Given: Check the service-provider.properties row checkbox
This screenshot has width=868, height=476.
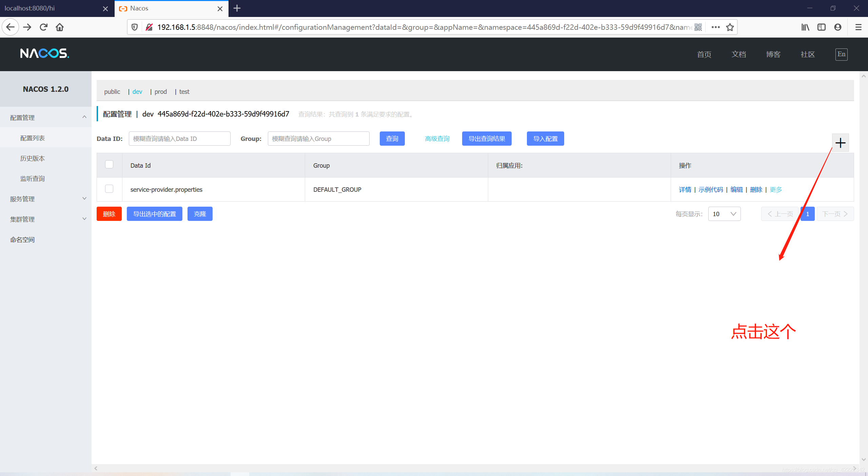Looking at the screenshot, I should point(109,189).
